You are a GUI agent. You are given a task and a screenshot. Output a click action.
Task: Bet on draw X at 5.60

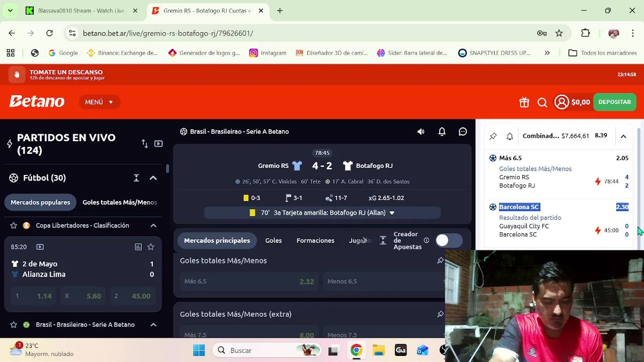pyautogui.click(x=83, y=296)
